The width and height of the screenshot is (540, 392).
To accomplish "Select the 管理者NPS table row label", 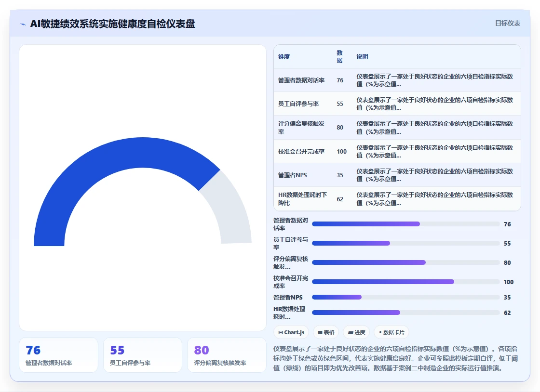I will point(292,175).
